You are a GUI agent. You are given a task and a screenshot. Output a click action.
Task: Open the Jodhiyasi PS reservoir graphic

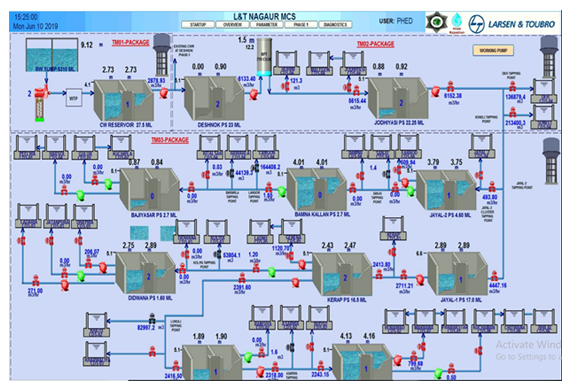point(398,98)
